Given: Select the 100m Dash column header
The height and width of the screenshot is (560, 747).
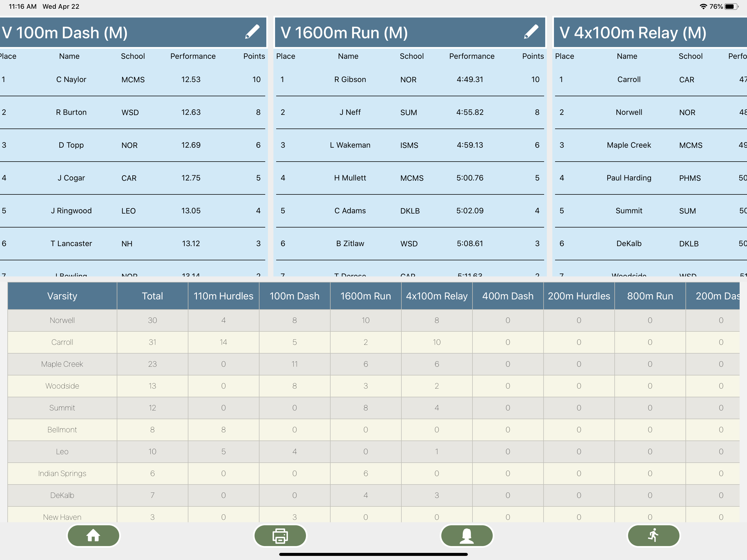Looking at the screenshot, I should [294, 296].
